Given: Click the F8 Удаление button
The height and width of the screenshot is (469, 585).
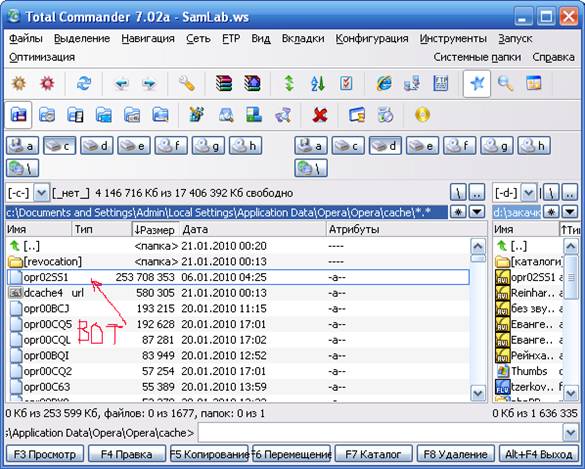Looking at the screenshot, I should pyautogui.click(x=456, y=454).
